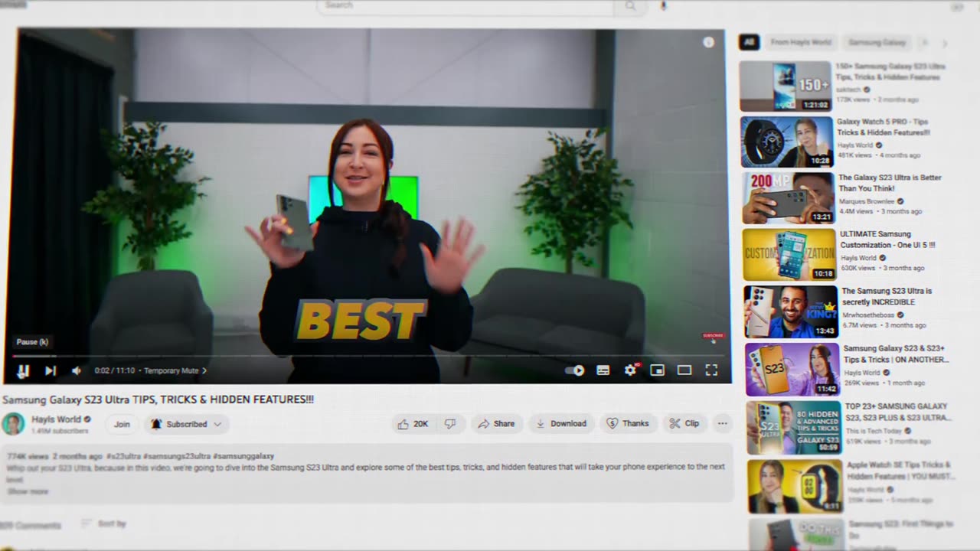
Task: Open the #s23ultra hashtag
Action: tap(122, 456)
